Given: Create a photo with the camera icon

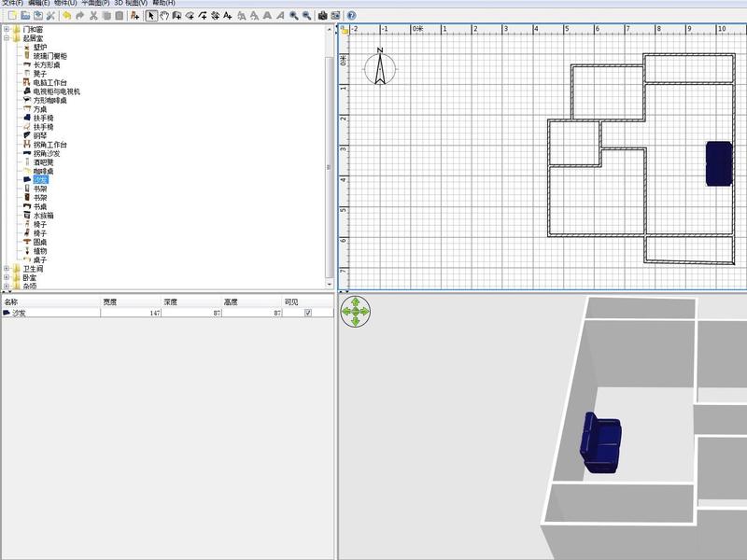Looking at the screenshot, I should coord(322,16).
